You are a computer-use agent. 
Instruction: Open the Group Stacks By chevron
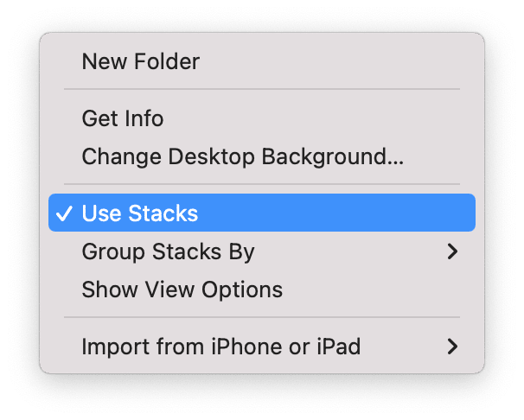[x=451, y=252]
